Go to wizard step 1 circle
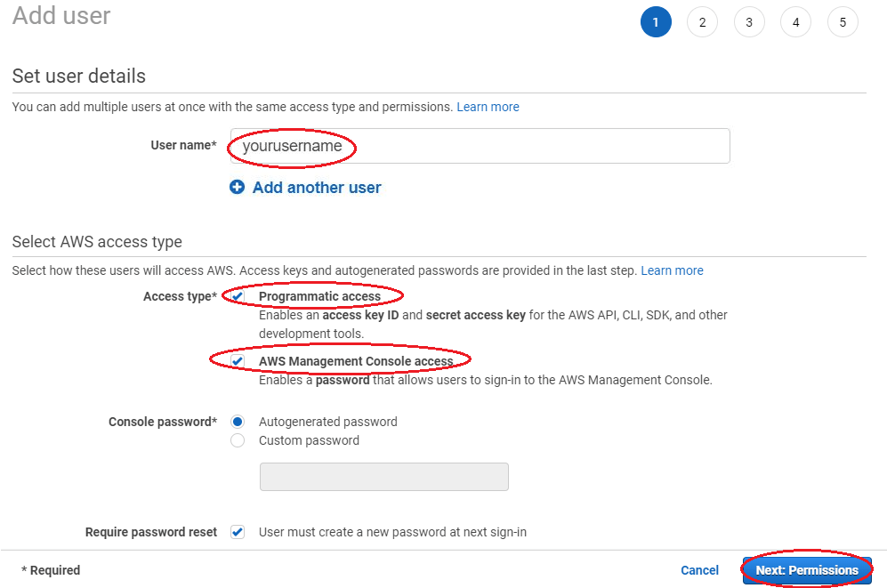 (656, 23)
